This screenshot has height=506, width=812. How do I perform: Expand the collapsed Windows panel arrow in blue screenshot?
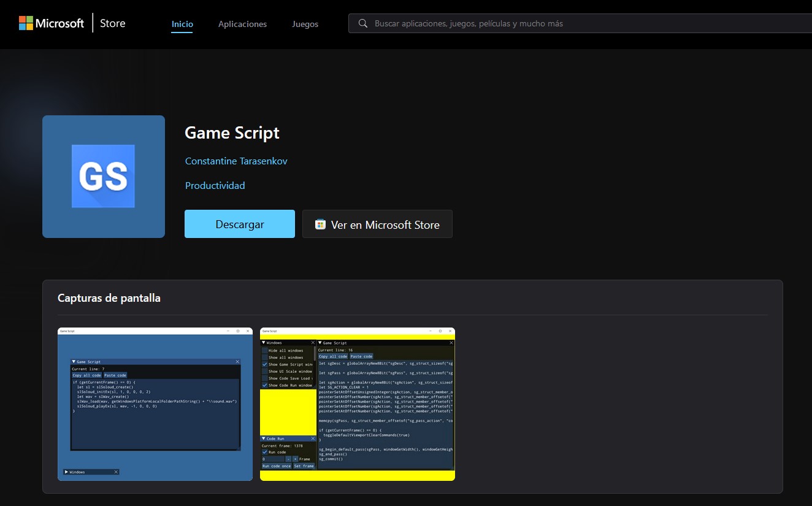tap(66, 472)
